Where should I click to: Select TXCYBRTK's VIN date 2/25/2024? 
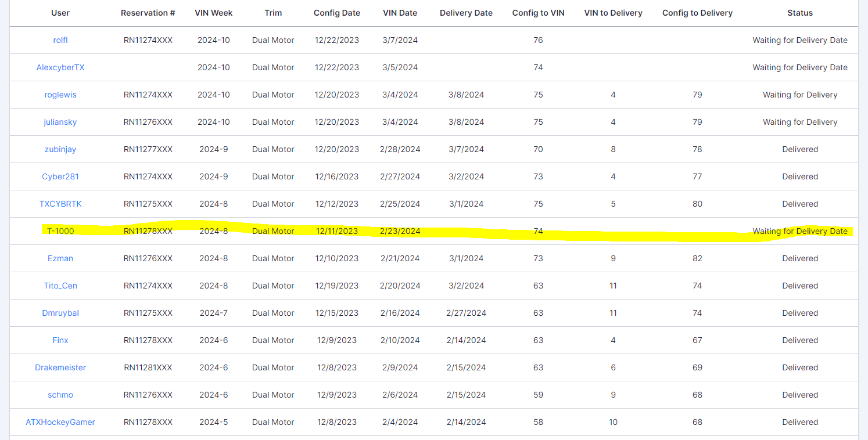click(x=400, y=204)
